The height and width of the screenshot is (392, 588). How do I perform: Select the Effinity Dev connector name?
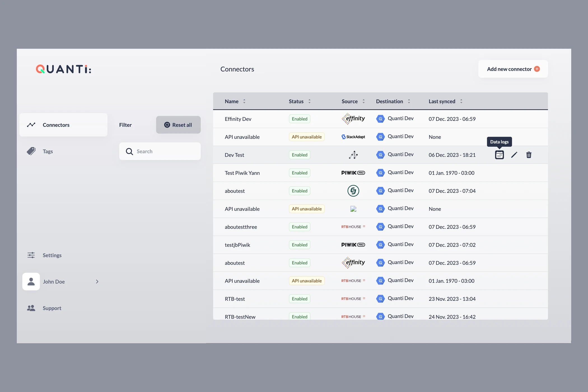pos(238,119)
